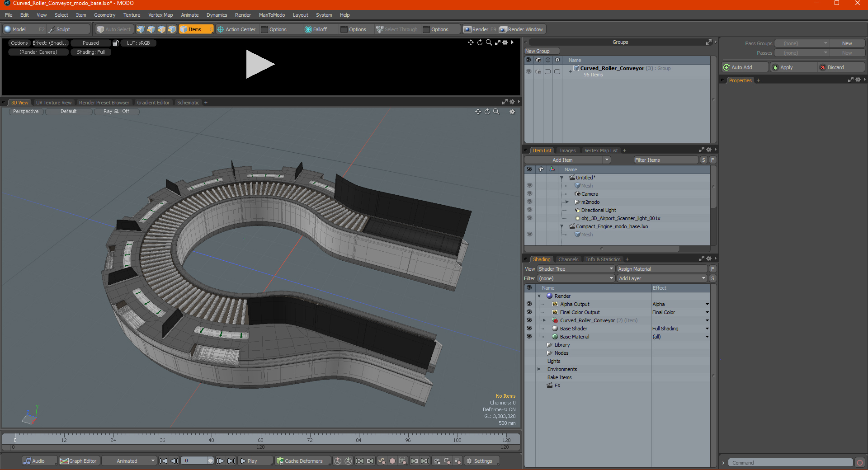Step to previous frame
The height and width of the screenshot is (470, 868).
174,461
